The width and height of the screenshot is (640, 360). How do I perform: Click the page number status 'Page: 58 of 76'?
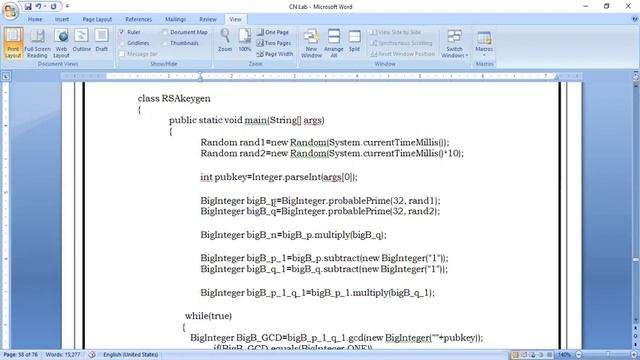20,355
